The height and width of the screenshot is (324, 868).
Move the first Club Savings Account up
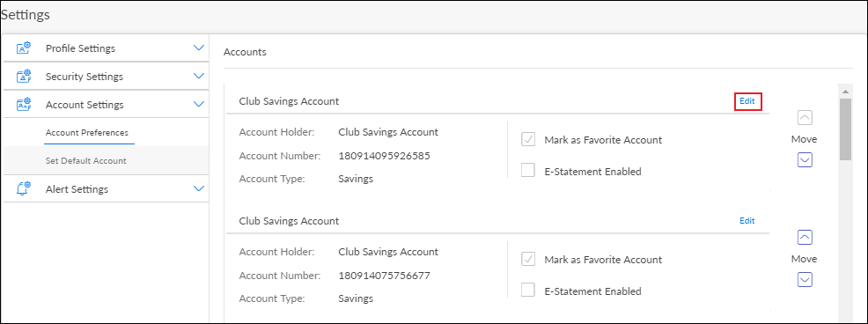pos(805,117)
